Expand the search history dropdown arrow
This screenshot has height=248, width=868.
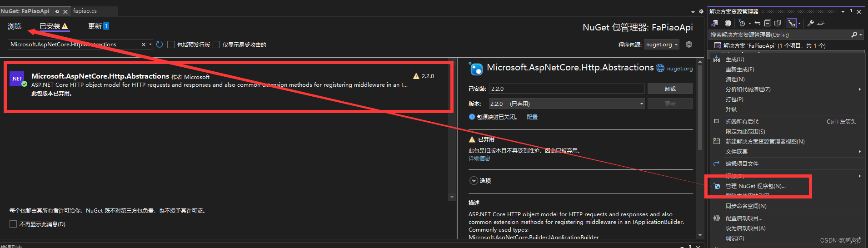click(150, 45)
